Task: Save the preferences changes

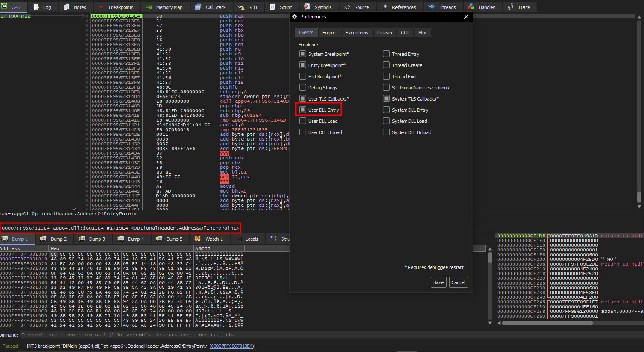Action: (438, 282)
